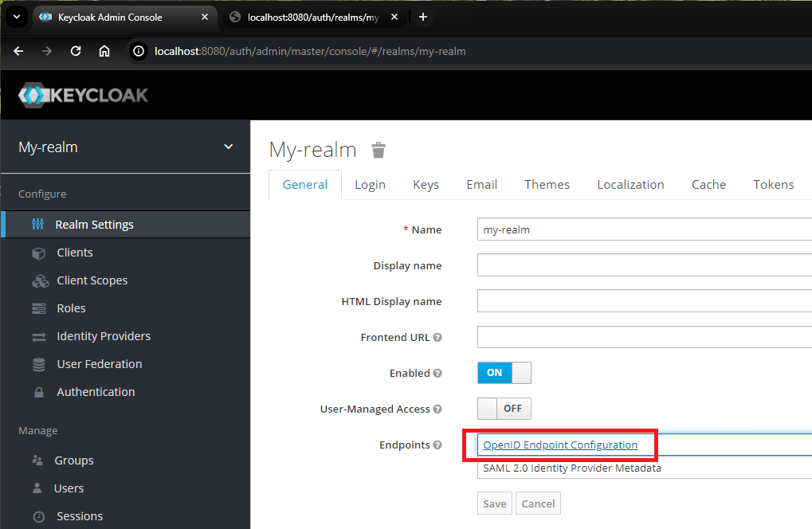Navigate to Identity Providers

pos(104,335)
